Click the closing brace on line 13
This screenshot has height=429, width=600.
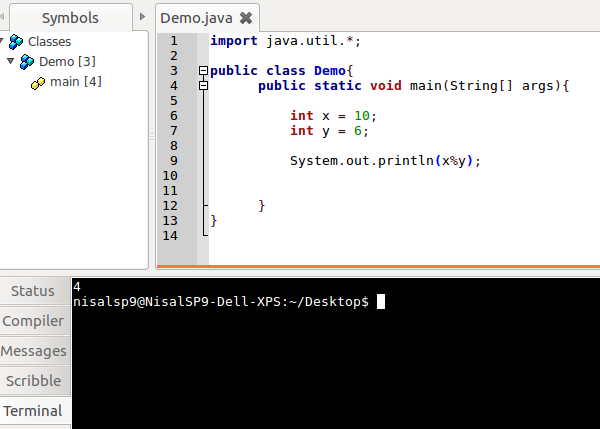pos(214,221)
